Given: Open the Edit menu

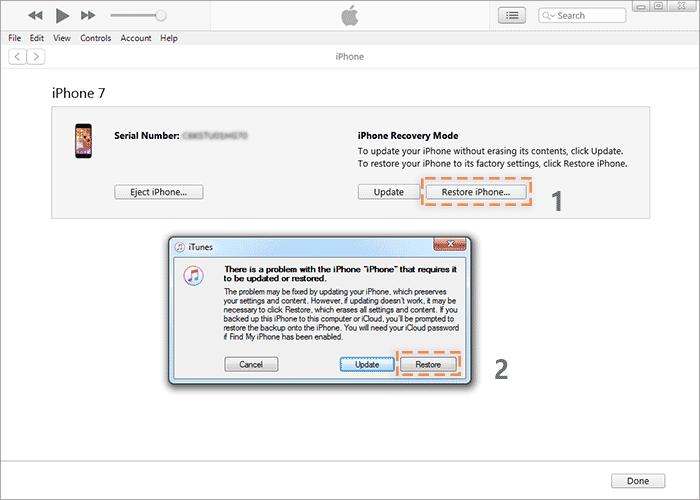Looking at the screenshot, I should 37,38.
